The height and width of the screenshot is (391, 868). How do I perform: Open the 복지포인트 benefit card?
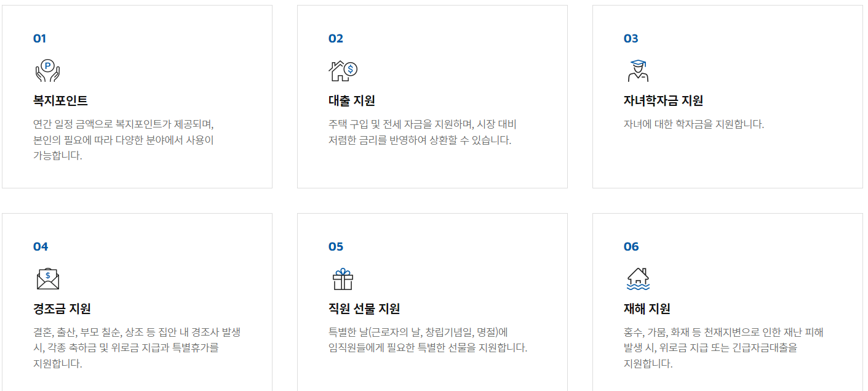pyautogui.click(x=136, y=95)
